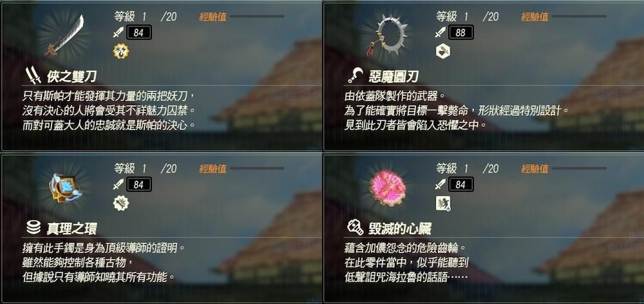644x304 pixels.
Task: Click the 俠之雙刀 experience bar
Action: tap(257, 17)
